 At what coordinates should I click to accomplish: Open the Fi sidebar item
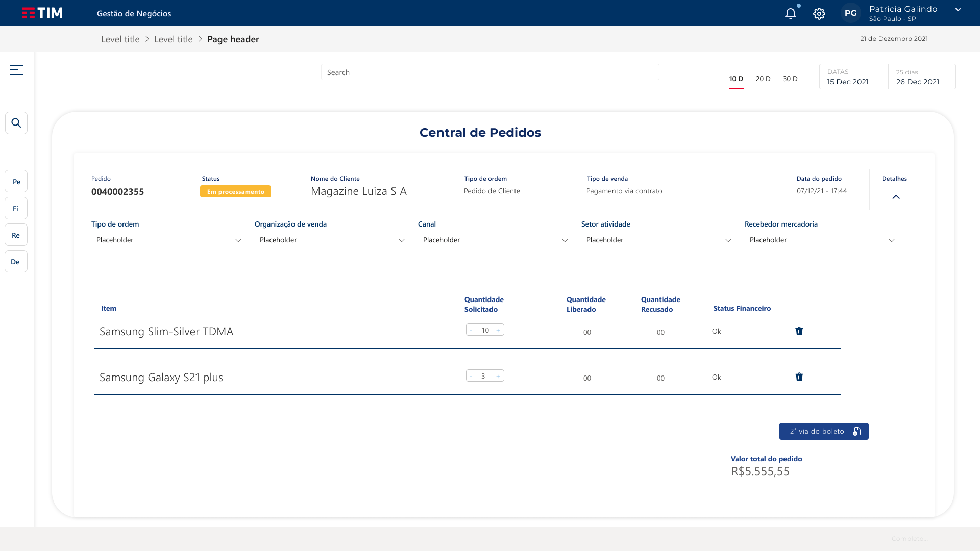pos(16,209)
